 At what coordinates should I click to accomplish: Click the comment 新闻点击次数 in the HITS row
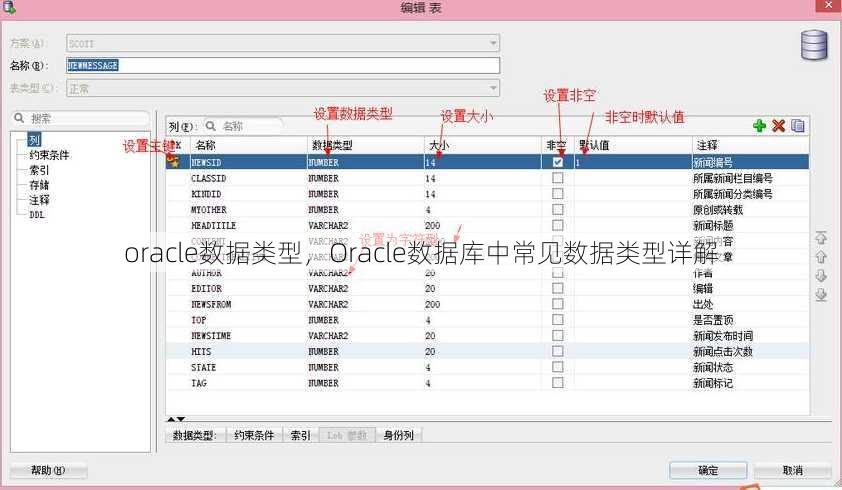[723, 351]
